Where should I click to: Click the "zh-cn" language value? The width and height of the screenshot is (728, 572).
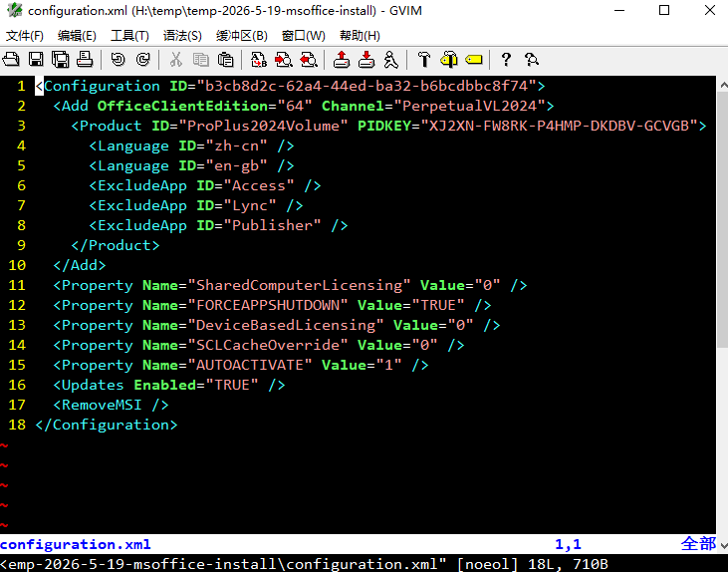[x=240, y=145]
